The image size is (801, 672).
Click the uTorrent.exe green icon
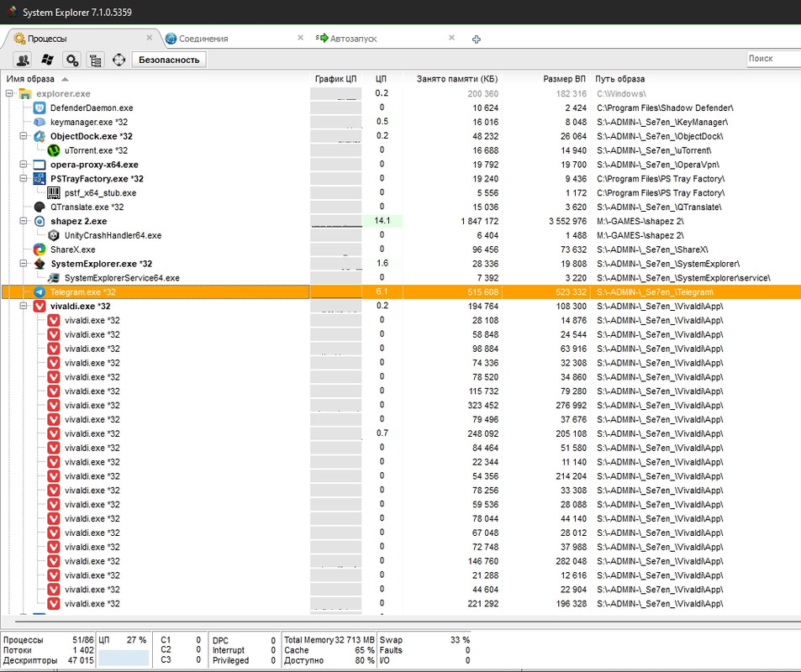(x=54, y=150)
